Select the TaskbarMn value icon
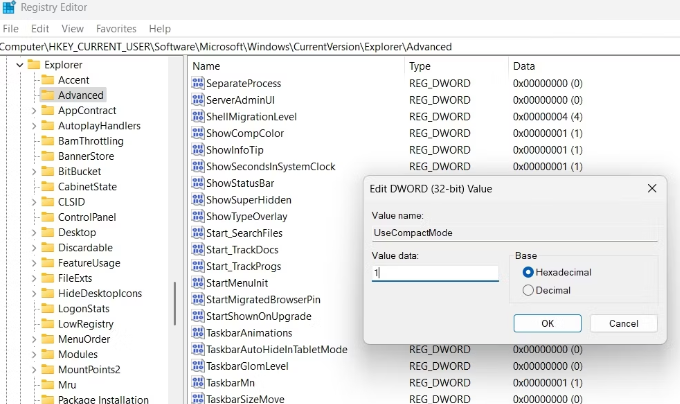Image resolution: width=680 pixels, height=404 pixels. (198, 383)
